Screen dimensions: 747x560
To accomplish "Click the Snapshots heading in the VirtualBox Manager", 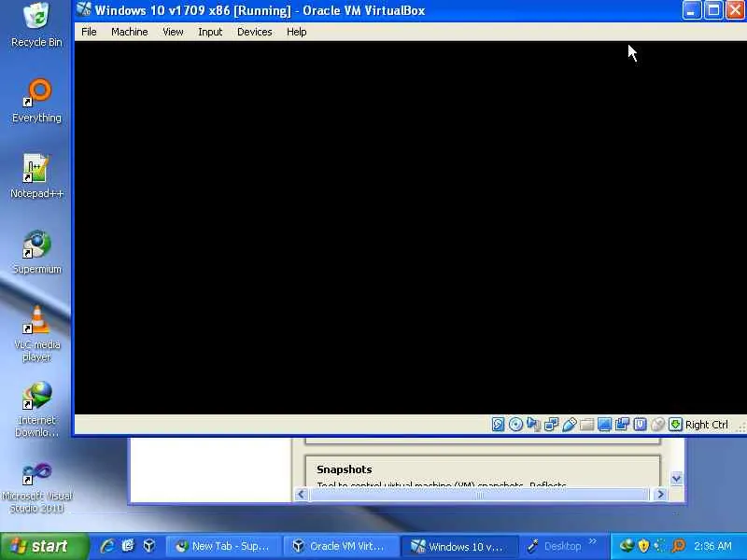I will click(x=344, y=469).
